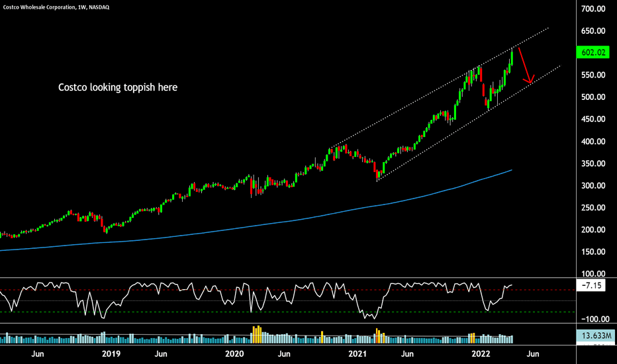Screen dimensions: 617x364
Task: Click the 13.633M volume value label
Action: coord(596,336)
